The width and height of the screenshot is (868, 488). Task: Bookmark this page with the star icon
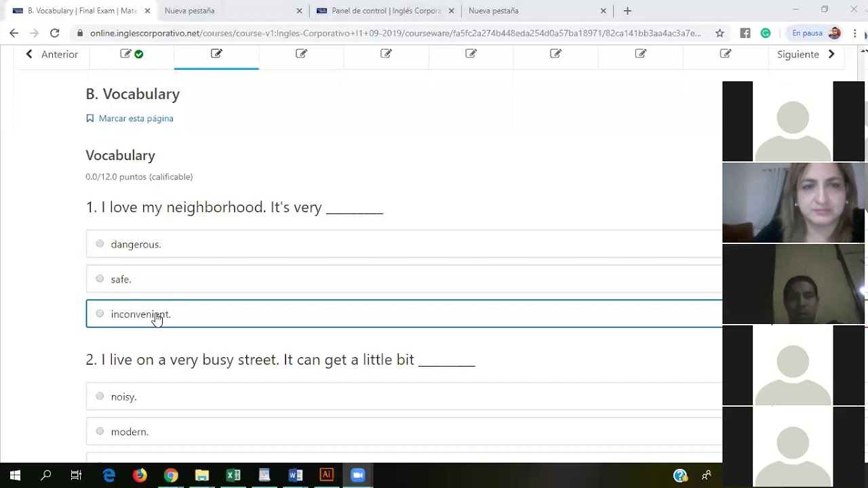tap(719, 33)
